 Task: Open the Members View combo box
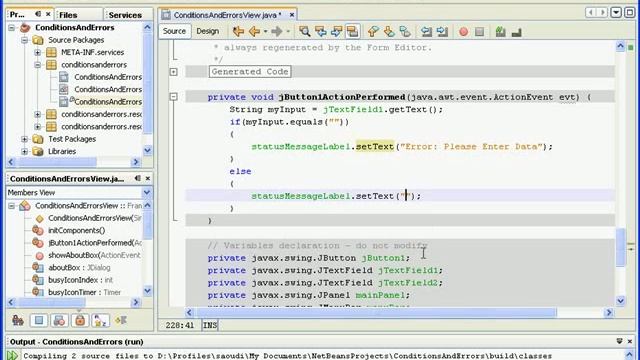(x=79, y=192)
